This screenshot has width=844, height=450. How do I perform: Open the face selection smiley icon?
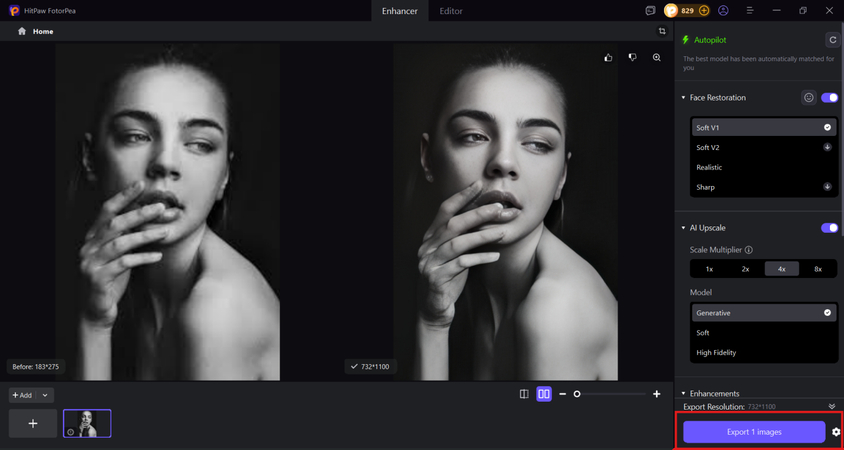(808, 97)
